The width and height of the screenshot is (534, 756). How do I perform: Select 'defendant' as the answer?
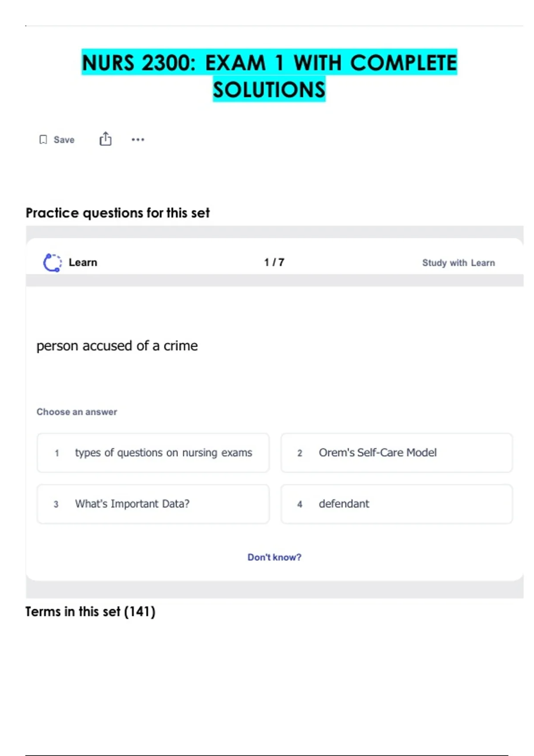tap(396, 504)
